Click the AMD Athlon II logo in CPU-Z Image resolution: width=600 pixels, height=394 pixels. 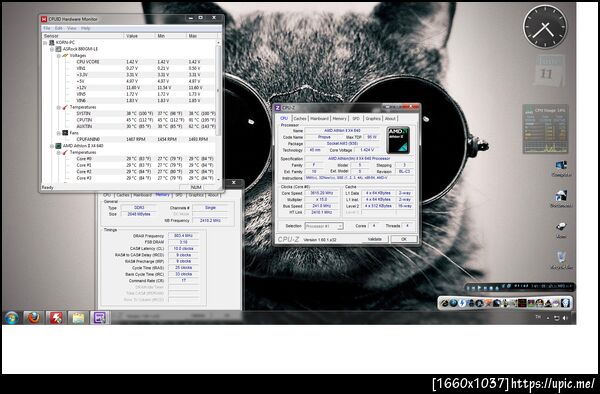coord(398,140)
